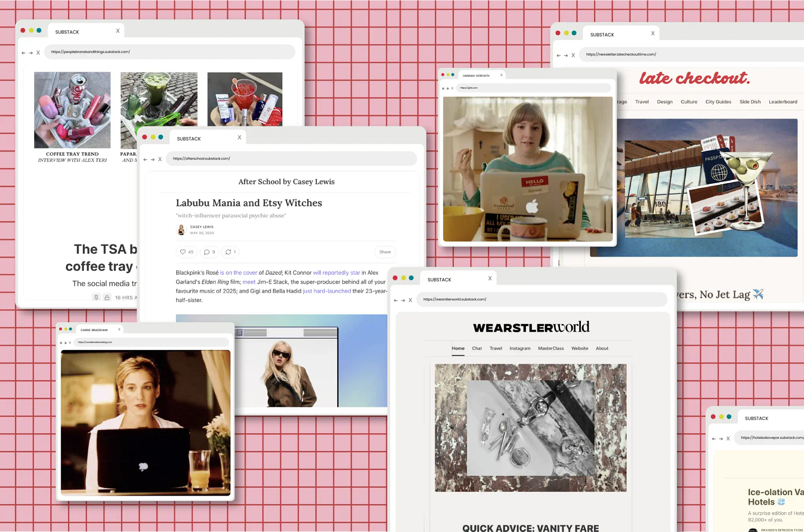The image size is (804, 532).
Task: Open Instagram tab on Wearstlerworld
Action: [x=520, y=348]
